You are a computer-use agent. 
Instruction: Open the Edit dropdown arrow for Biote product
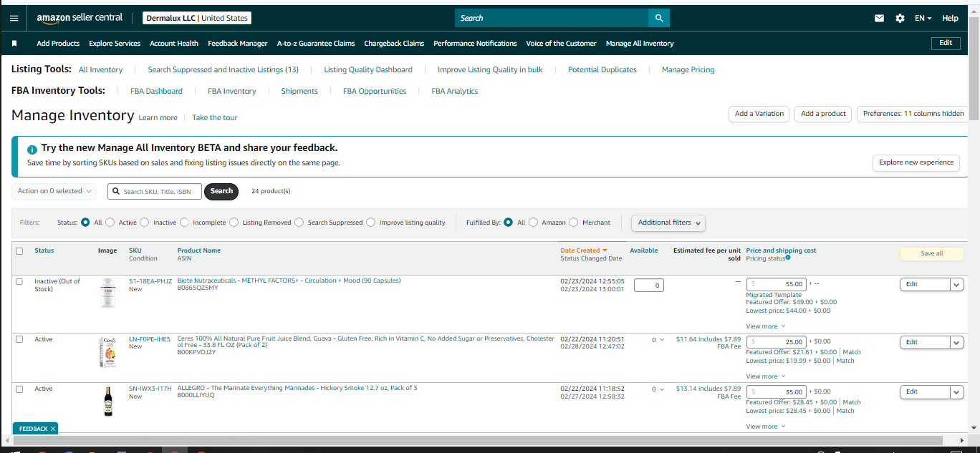[957, 284]
